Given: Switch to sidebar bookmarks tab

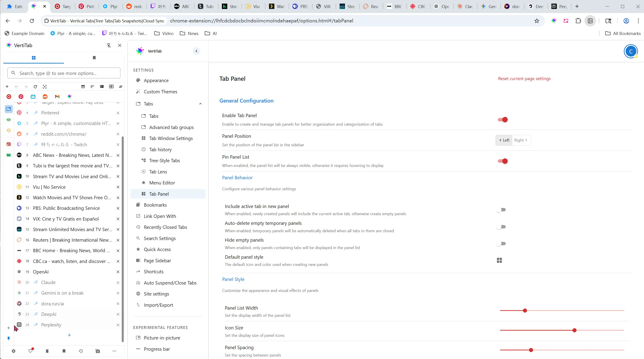Looking at the screenshot, I should [x=94, y=58].
